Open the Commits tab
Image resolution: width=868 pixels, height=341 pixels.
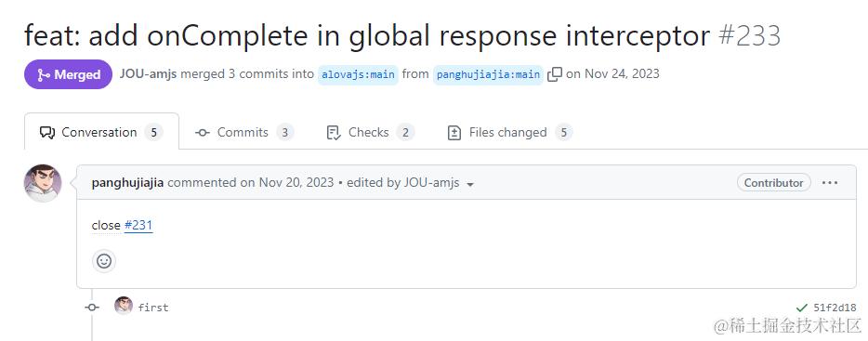click(x=244, y=132)
